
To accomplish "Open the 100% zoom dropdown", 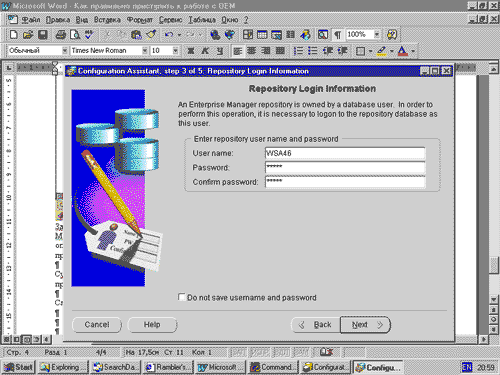I will [x=377, y=34].
